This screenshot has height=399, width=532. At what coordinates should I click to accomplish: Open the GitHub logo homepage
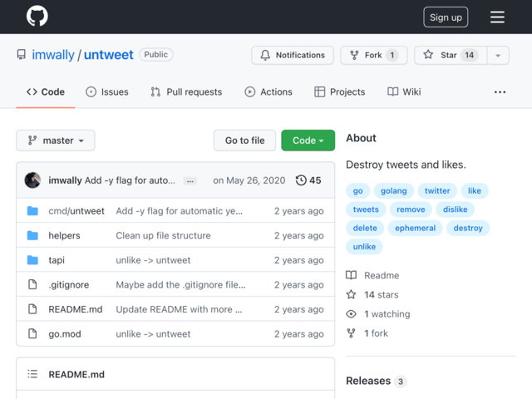(37, 17)
